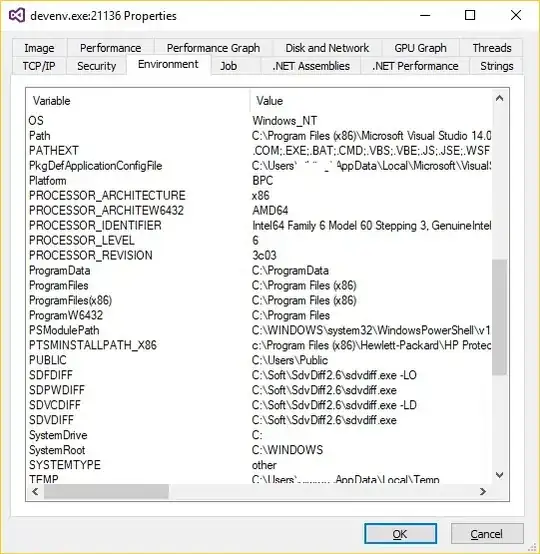
Task: Select the ProgramW6432 variable row
Action: 259,315
